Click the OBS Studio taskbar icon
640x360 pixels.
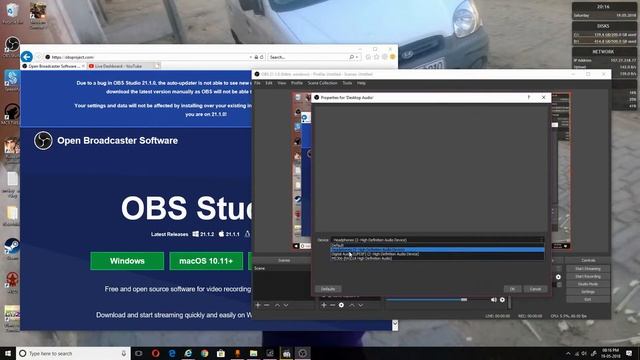302,353
